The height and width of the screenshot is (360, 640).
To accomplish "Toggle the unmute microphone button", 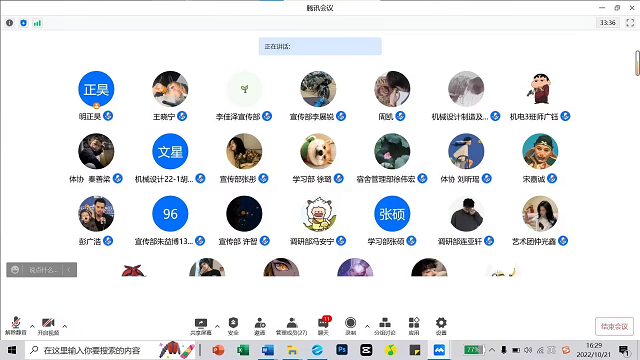I will click(x=16, y=326).
